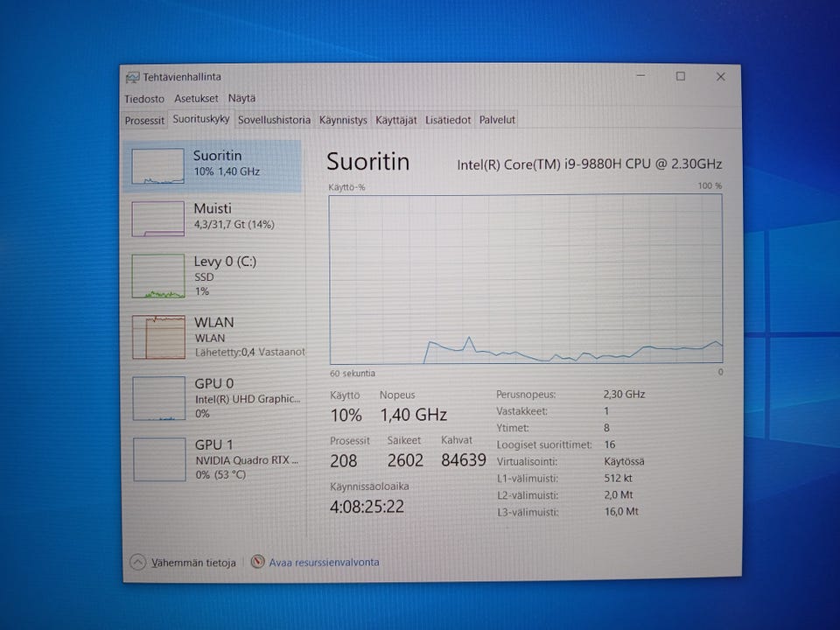Select the Suorituskyky tab
840x630 pixels.
[x=201, y=119]
